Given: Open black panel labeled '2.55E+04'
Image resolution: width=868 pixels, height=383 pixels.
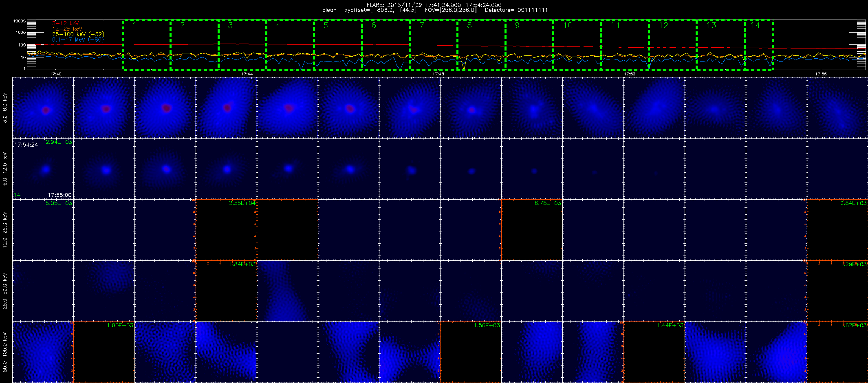Looking at the screenshot, I should tap(226, 230).
